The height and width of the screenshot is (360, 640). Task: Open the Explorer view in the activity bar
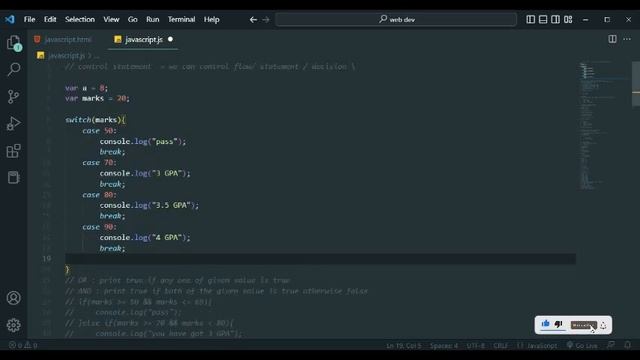(x=13, y=43)
